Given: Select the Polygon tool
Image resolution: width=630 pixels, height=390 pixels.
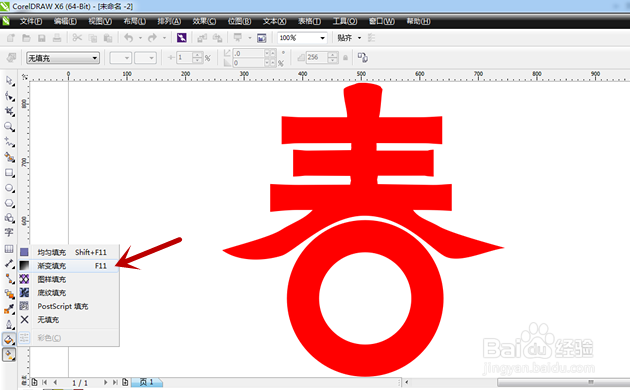Looking at the screenshot, I should [x=9, y=203].
